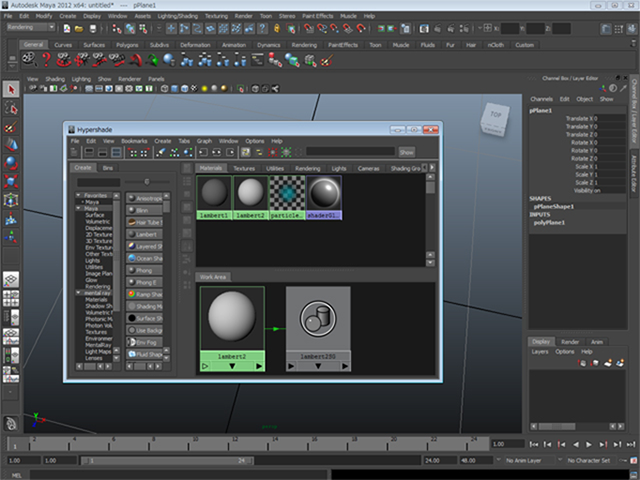Open the Render main menu
640x480 pixels.
(x=243, y=16)
